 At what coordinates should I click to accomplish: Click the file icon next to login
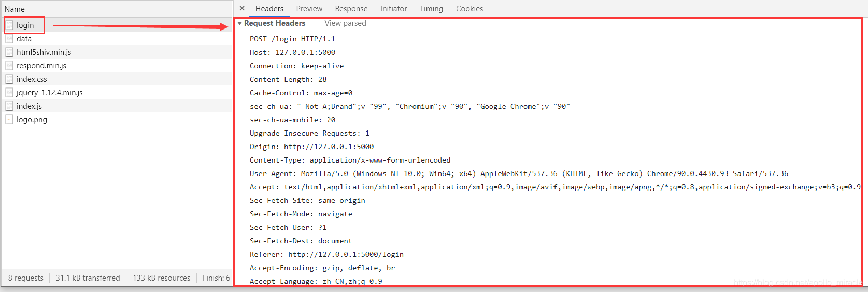click(x=9, y=25)
